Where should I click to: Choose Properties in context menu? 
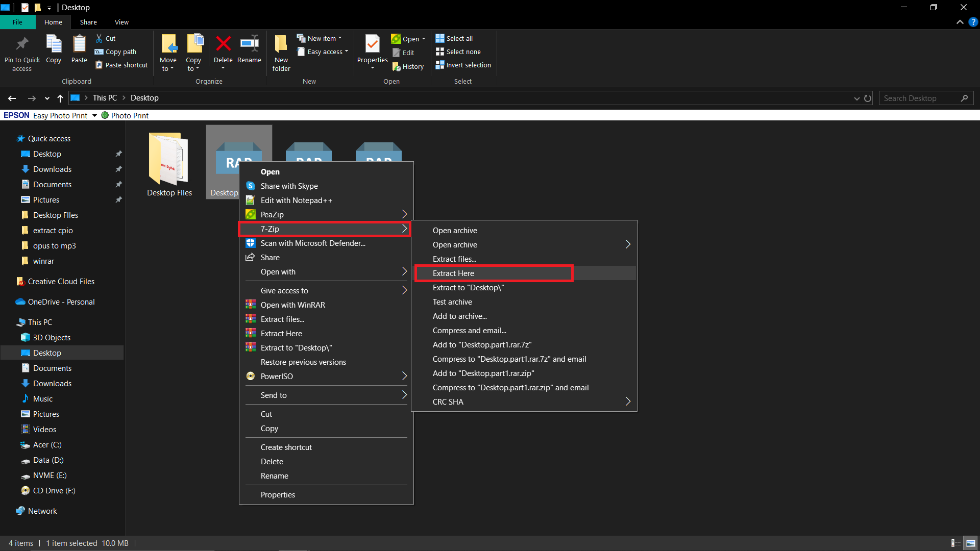(326, 495)
